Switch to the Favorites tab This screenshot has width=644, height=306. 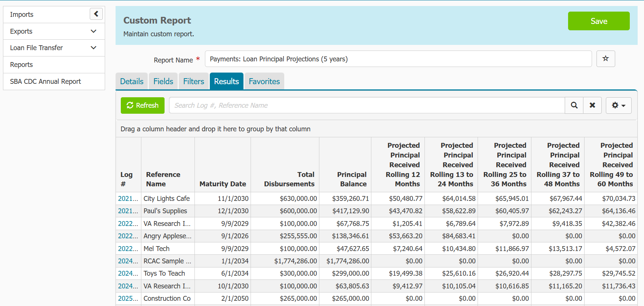click(x=264, y=81)
